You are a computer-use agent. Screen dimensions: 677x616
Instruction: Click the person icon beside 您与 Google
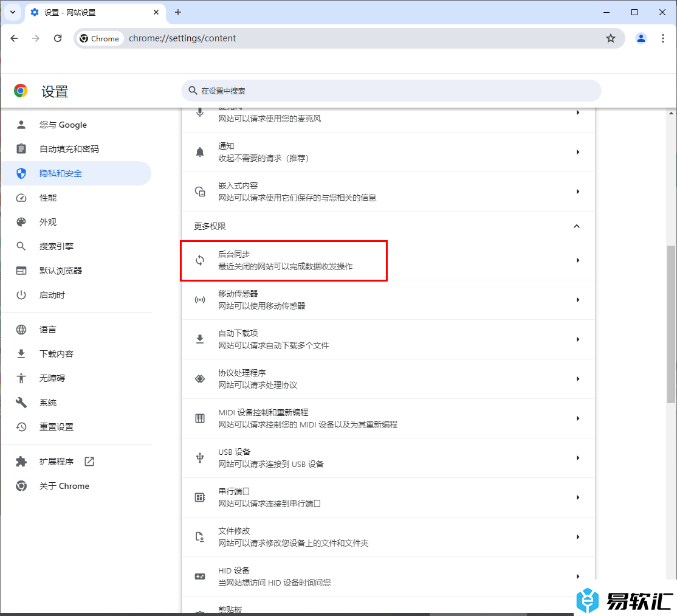click(21, 125)
